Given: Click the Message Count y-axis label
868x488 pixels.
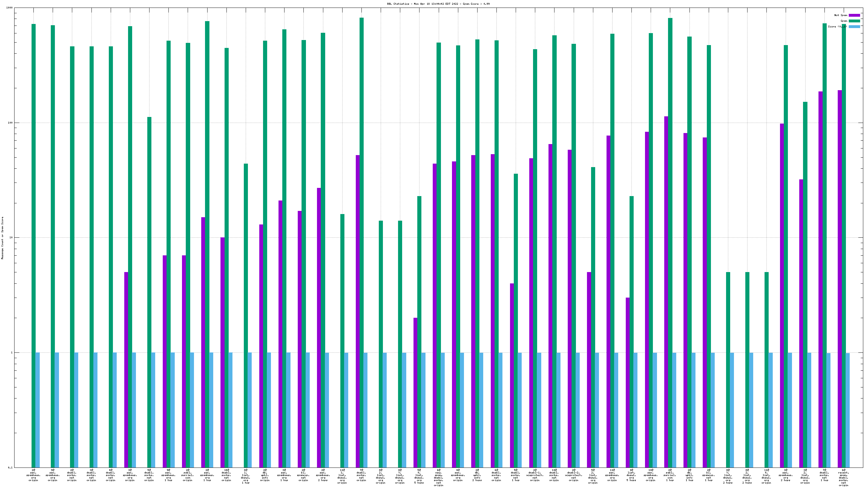Looking at the screenshot, I should pyautogui.click(x=3, y=238).
